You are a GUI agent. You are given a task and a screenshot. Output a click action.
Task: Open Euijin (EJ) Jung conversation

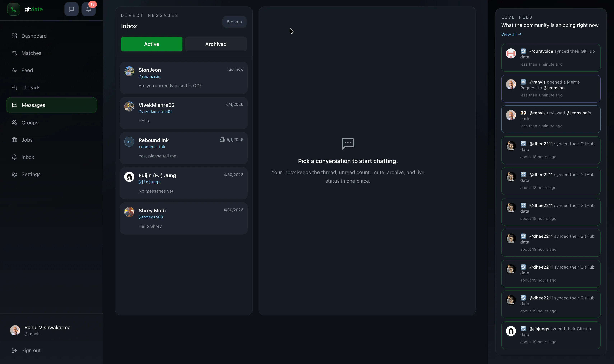tap(184, 183)
